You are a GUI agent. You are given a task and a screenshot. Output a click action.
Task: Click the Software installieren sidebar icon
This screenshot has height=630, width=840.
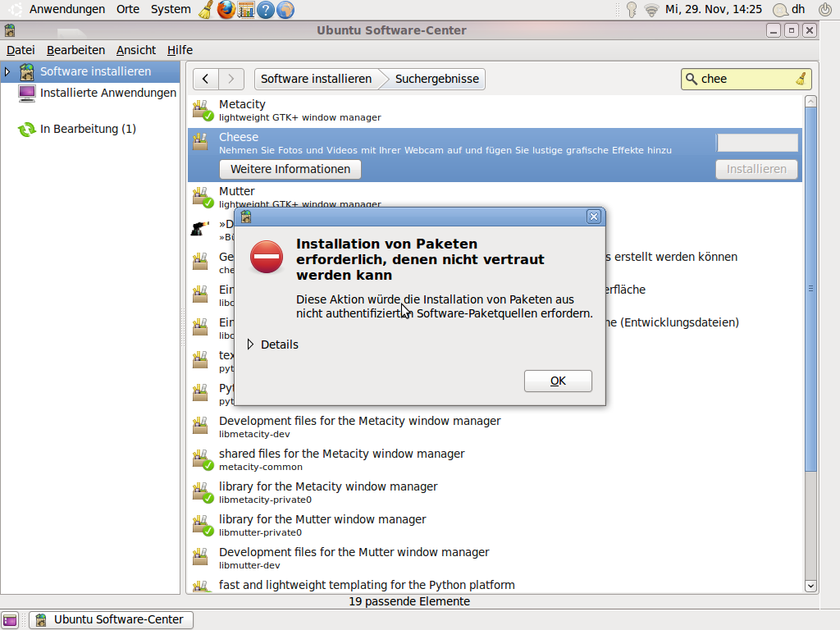point(27,71)
